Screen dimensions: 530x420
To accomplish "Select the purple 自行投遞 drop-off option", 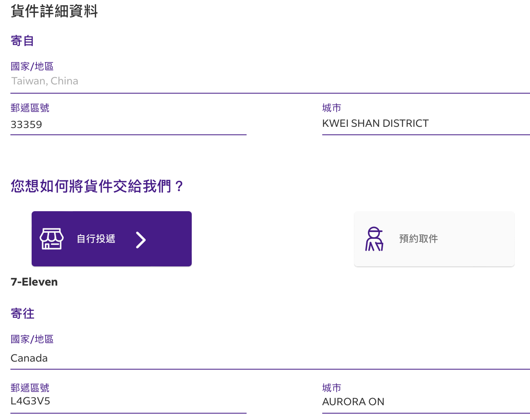I will click(x=111, y=239).
